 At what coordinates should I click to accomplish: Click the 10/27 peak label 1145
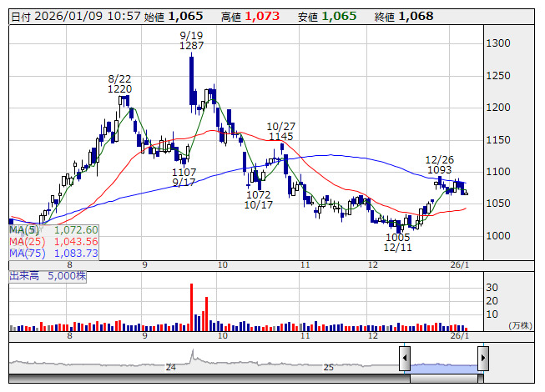[281, 137]
